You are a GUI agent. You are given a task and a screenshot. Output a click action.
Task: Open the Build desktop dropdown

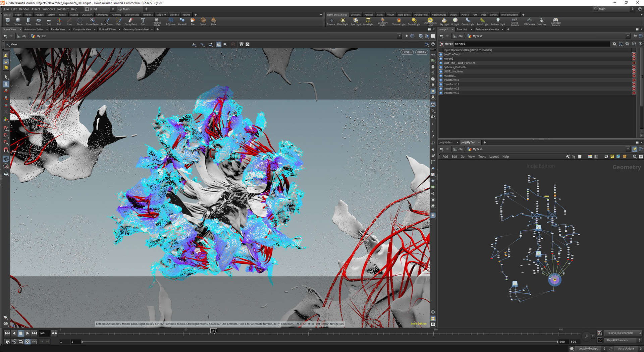pyautogui.click(x=99, y=9)
